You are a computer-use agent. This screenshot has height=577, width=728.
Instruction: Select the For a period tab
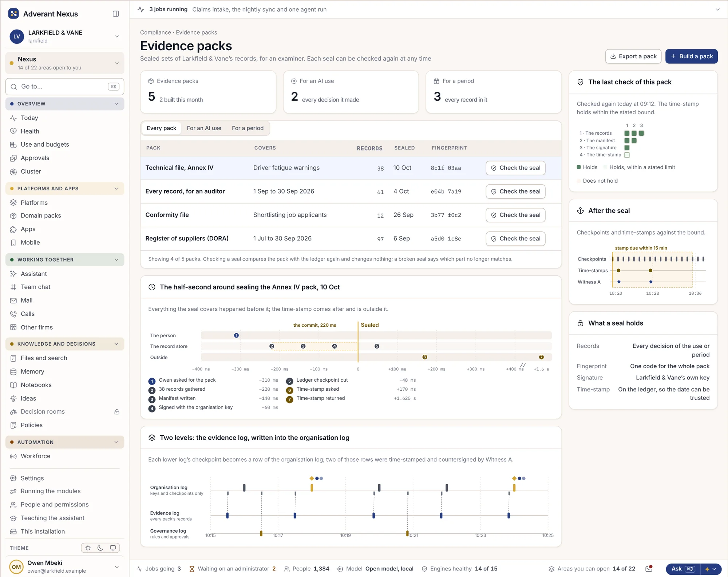pos(248,128)
